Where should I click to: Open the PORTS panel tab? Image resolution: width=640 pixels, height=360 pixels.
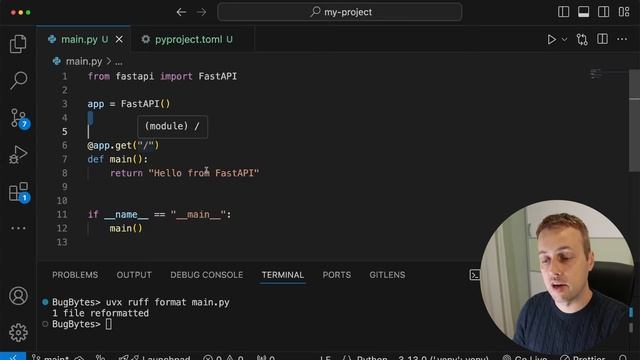[x=337, y=275]
